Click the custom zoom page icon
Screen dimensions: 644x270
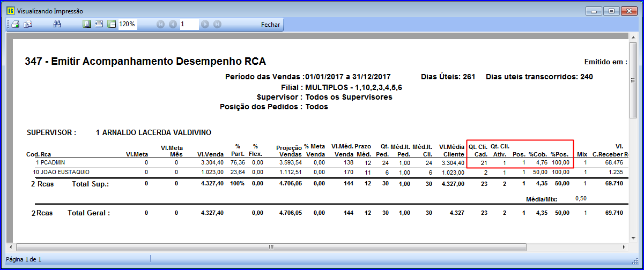pos(112,24)
